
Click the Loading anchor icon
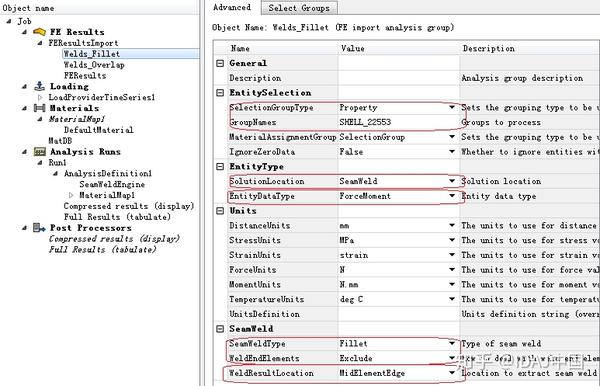tap(39, 86)
